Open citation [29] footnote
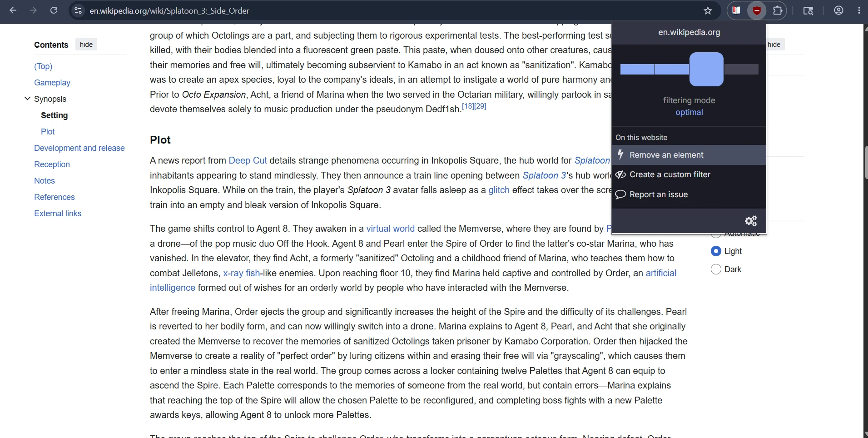Viewport: 868px width, 438px height. [480, 106]
